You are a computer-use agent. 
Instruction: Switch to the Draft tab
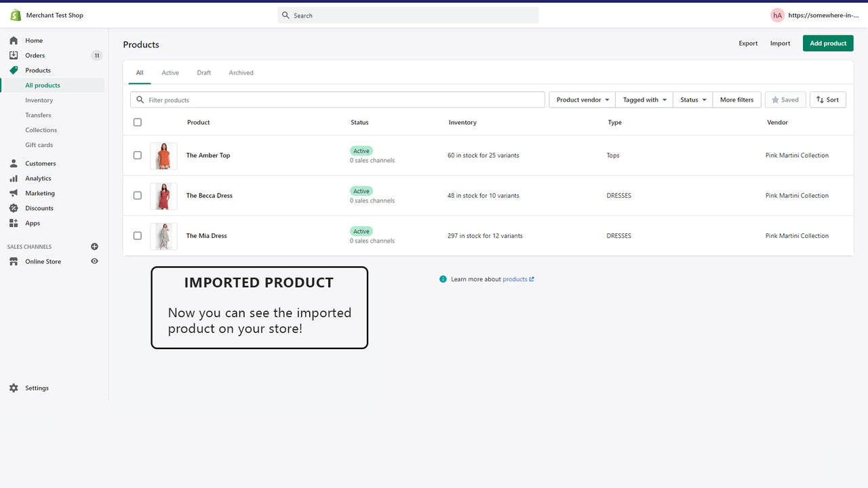[x=204, y=73]
